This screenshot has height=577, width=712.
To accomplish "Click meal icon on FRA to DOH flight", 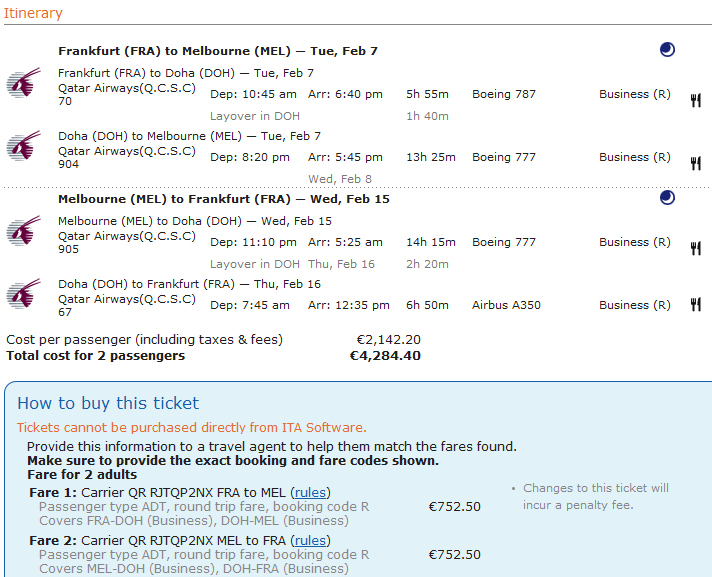I will (696, 100).
